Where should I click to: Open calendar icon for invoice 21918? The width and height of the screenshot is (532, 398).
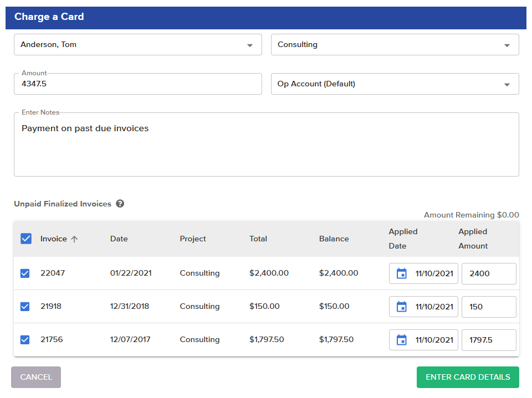(x=402, y=307)
